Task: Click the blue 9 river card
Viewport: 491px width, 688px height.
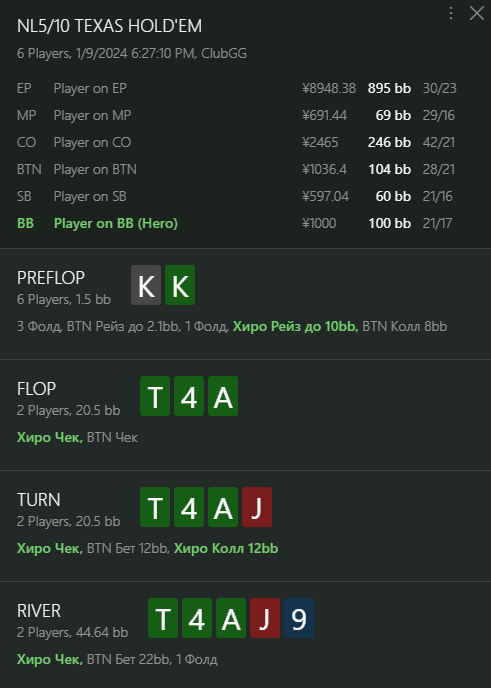Action: tap(299, 618)
